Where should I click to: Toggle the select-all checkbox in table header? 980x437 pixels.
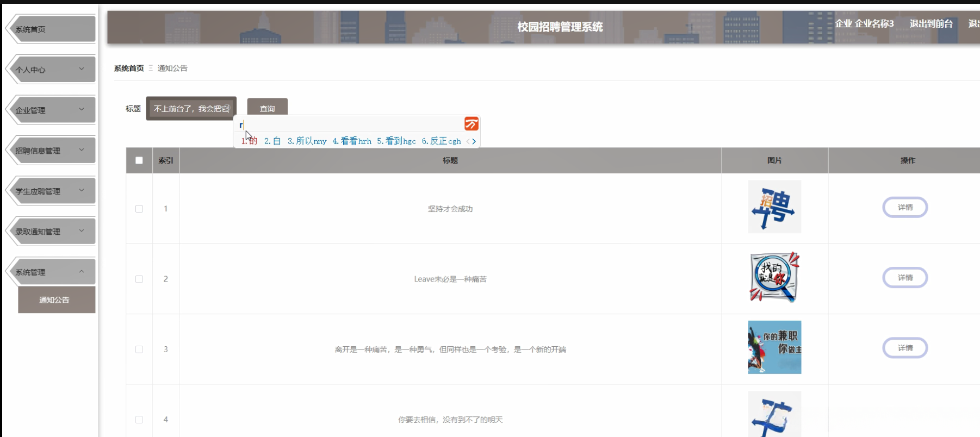pyautogui.click(x=139, y=160)
